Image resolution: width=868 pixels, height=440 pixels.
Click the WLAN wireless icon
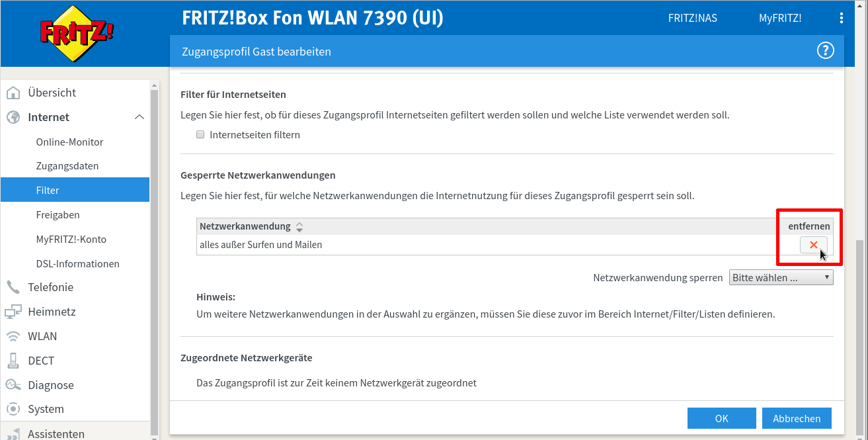(x=13, y=336)
